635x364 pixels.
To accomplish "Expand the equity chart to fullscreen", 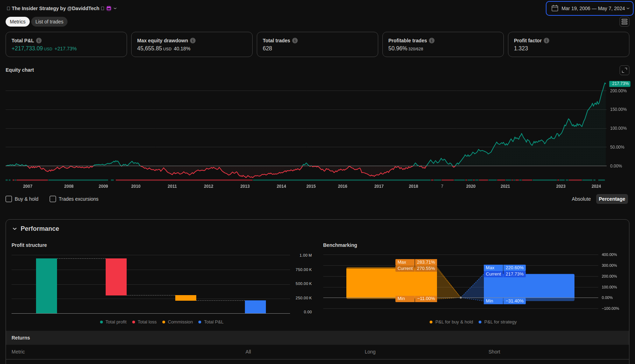I will 624,70.
